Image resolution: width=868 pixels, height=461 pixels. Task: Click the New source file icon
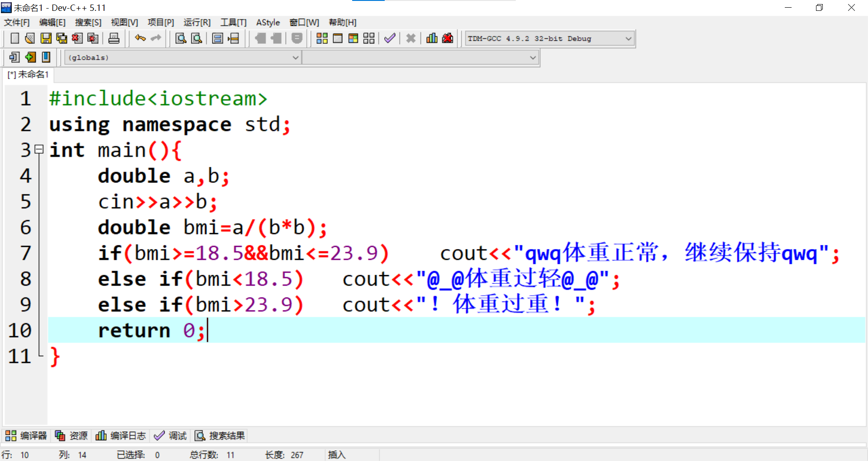click(14, 38)
